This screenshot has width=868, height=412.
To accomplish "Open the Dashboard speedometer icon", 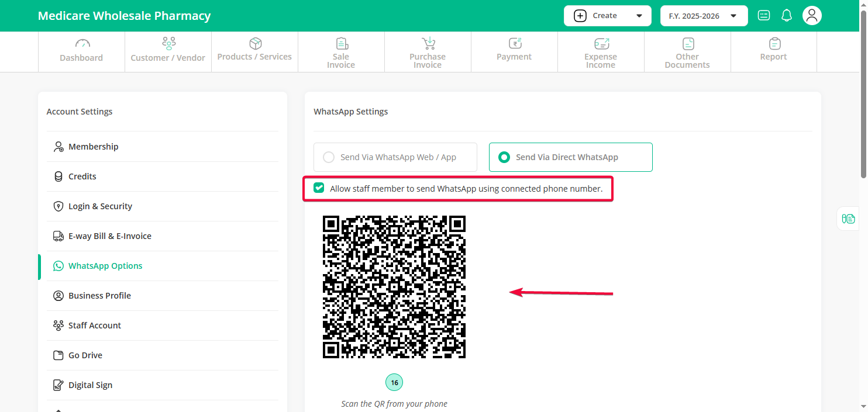I will pyautogui.click(x=81, y=44).
